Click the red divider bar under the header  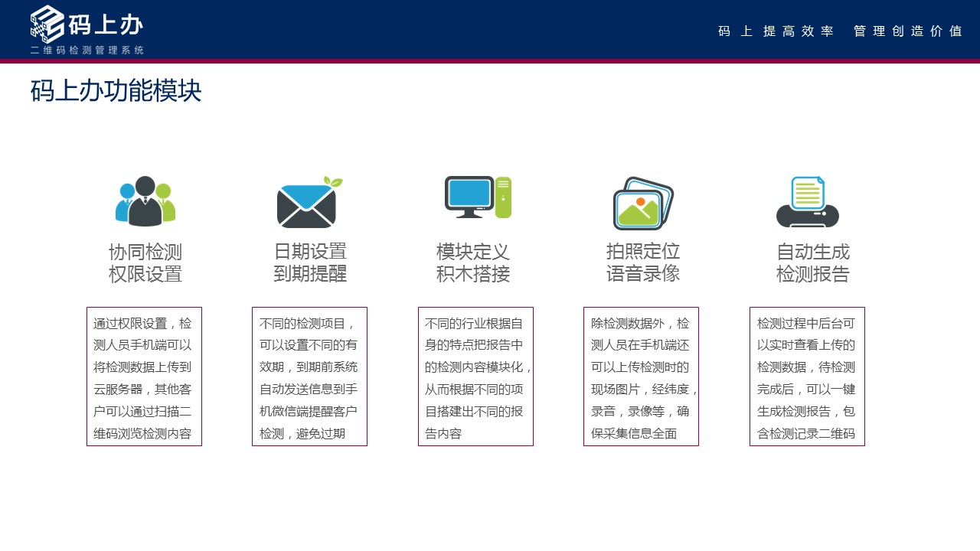pos(490,59)
